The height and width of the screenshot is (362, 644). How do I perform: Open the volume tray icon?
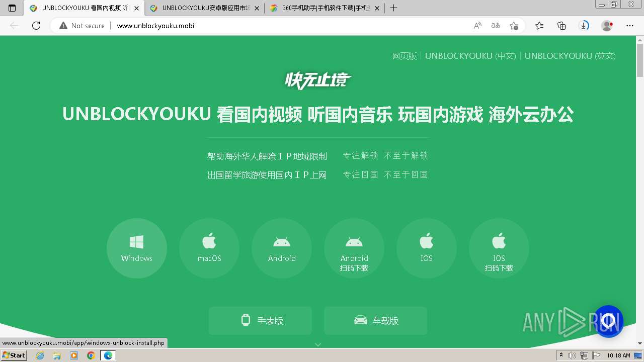pyautogui.click(x=572, y=355)
